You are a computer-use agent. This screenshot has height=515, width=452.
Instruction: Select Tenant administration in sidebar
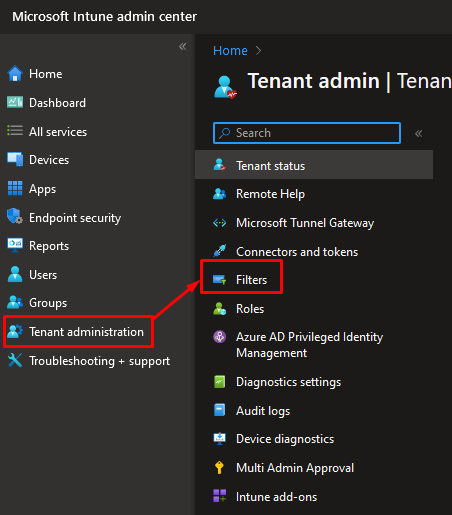pos(86,332)
